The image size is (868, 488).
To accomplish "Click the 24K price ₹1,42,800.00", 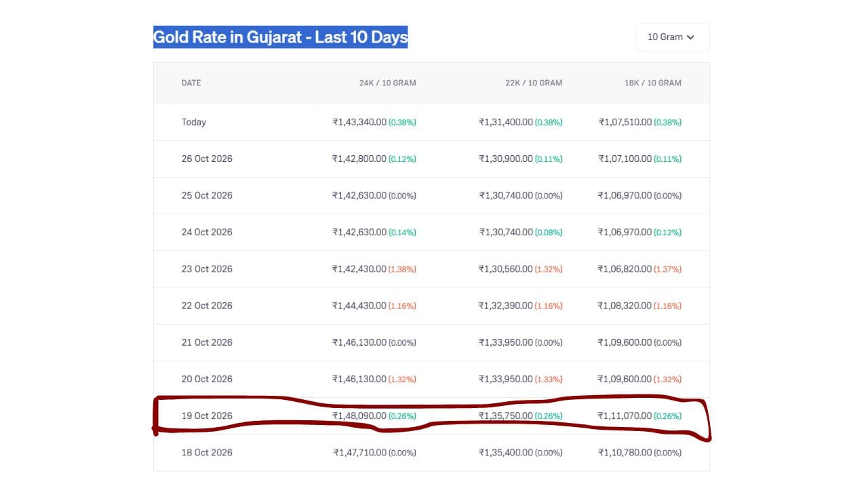I will point(359,159).
